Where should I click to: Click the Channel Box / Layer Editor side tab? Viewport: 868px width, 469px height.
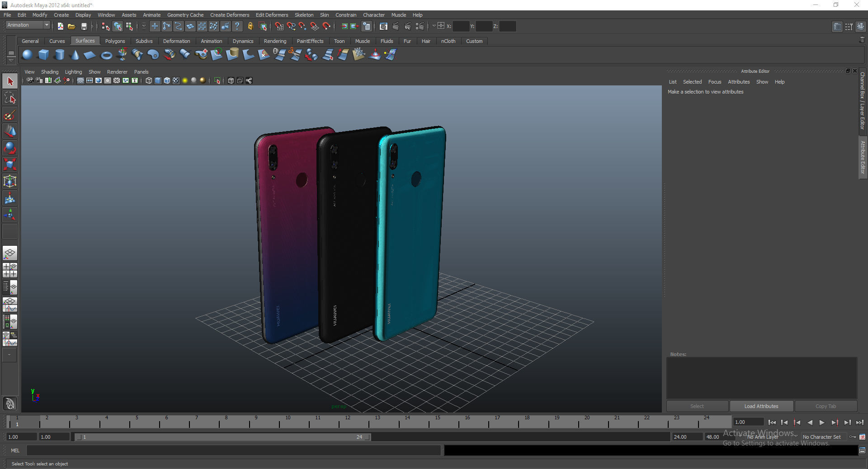click(863, 101)
